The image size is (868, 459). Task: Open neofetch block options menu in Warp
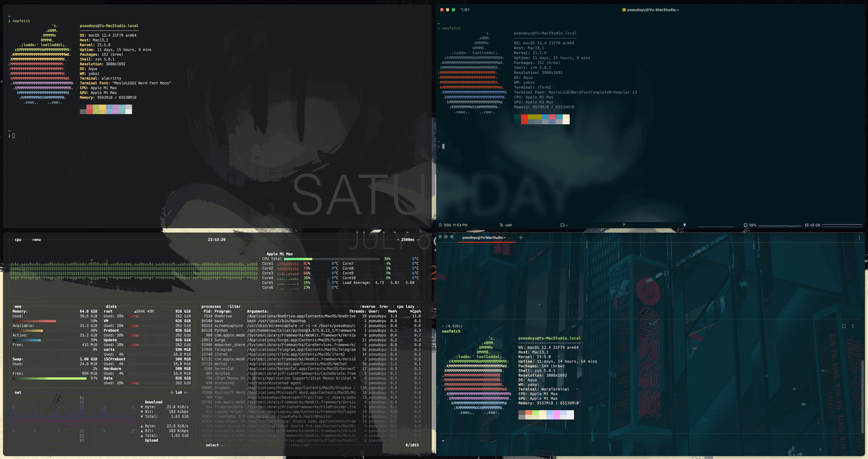pyautogui.click(x=853, y=326)
